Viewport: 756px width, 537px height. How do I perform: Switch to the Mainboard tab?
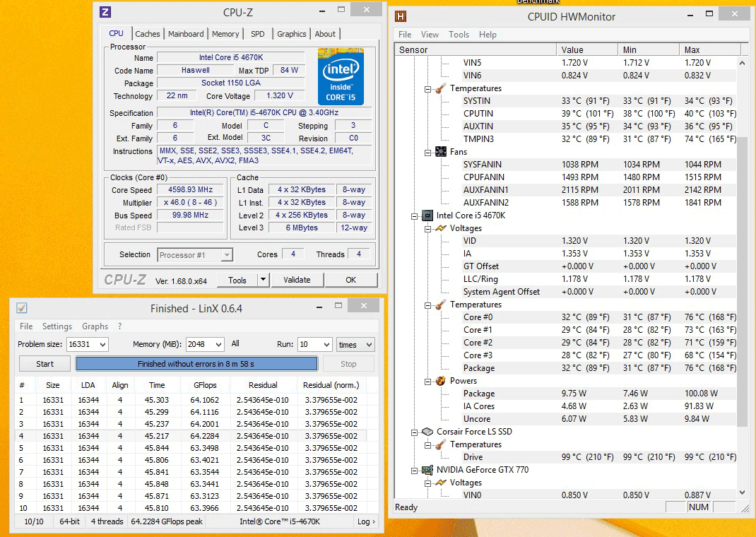pos(186,34)
